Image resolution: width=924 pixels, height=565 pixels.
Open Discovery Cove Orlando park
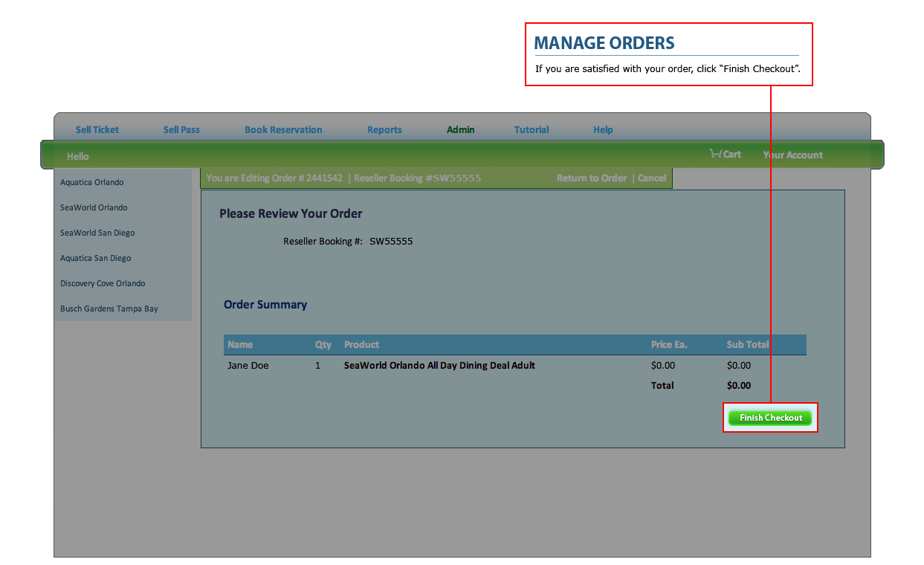(x=103, y=283)
